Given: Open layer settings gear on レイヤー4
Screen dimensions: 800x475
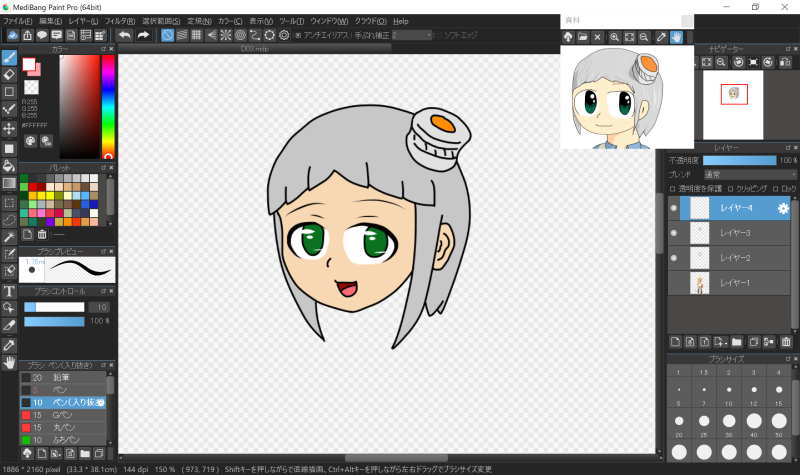Looking at the screenshot, I should click(783, 209).
